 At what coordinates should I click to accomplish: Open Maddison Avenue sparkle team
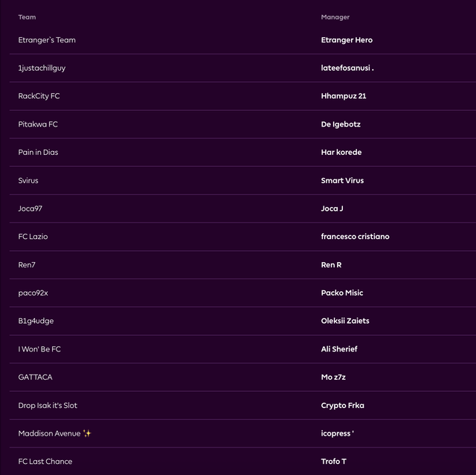pyautogui.click(x=54, y=433)
